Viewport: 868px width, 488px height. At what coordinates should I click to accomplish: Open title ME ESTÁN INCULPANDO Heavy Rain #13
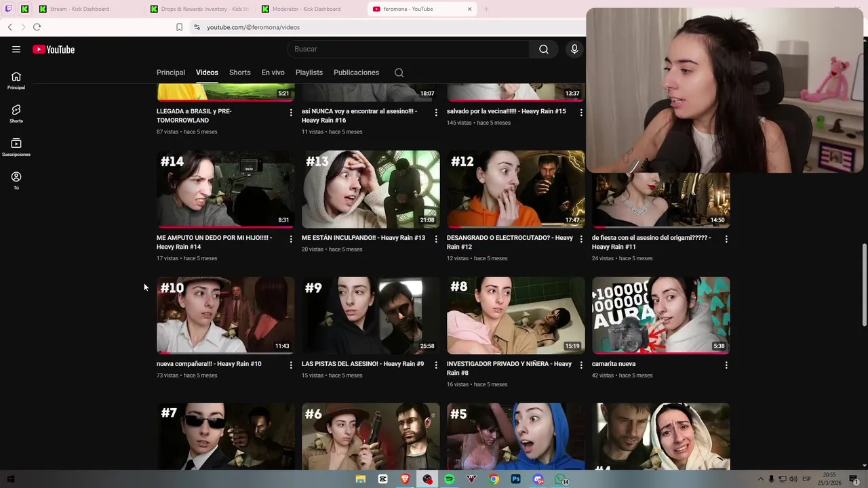click(363, 238)
